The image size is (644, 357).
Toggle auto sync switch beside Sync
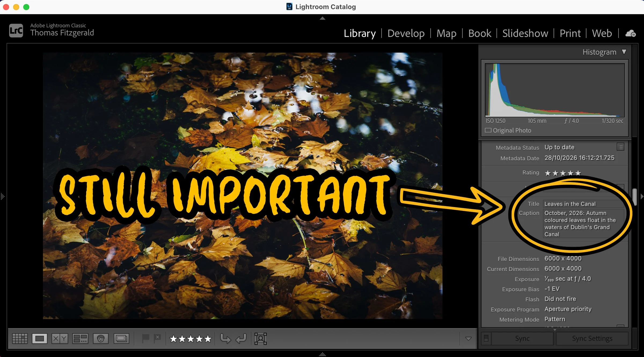click(486, 338)
